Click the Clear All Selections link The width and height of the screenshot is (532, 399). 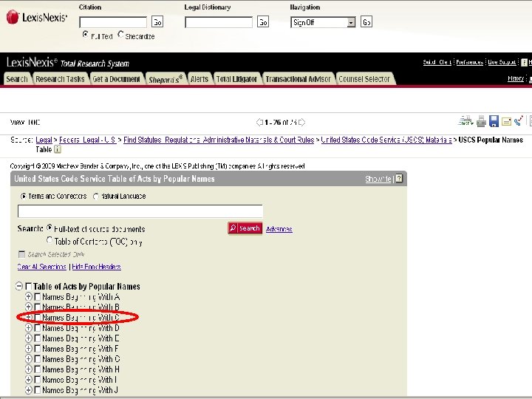pyautogui.click(x=41, y=267)
